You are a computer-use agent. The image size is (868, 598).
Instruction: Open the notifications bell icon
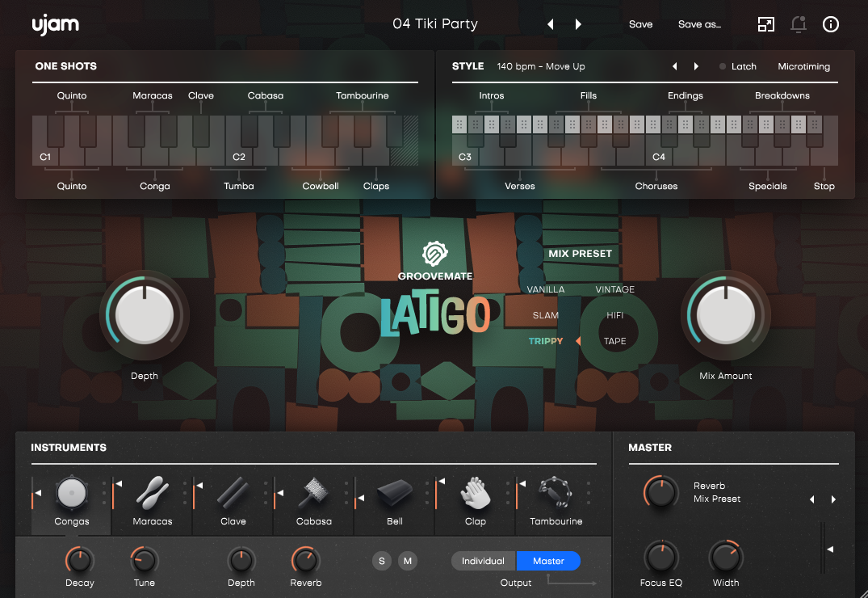[x=799, y=24]
